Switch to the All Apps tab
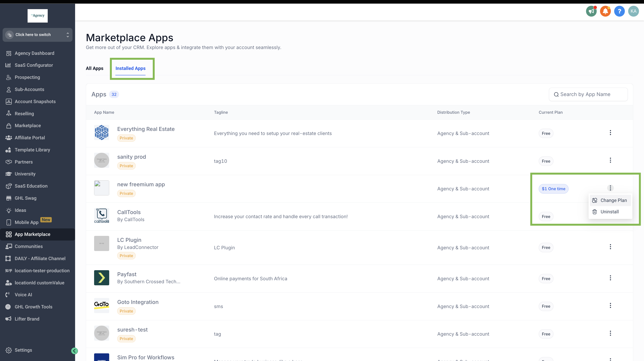Viewport: 644px width, 361px height. point(94,68)
